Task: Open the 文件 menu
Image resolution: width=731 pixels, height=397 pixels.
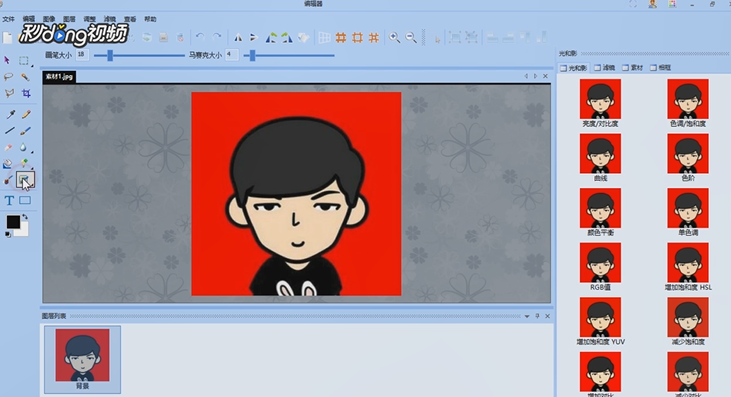Action: [x=8, y=19]
